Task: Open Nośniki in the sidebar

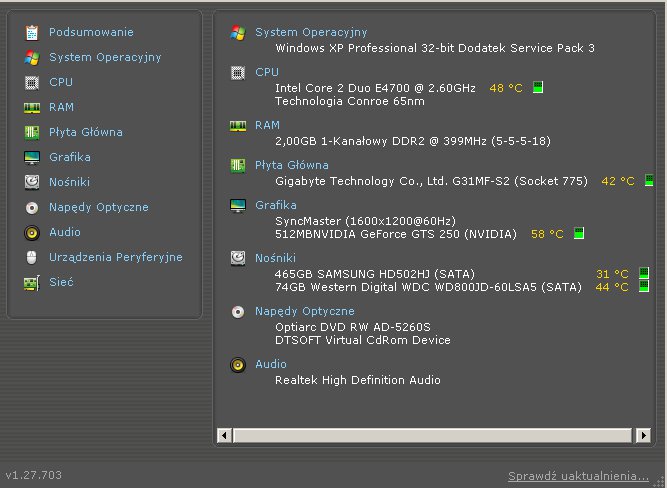Action: tap(69, 182)
